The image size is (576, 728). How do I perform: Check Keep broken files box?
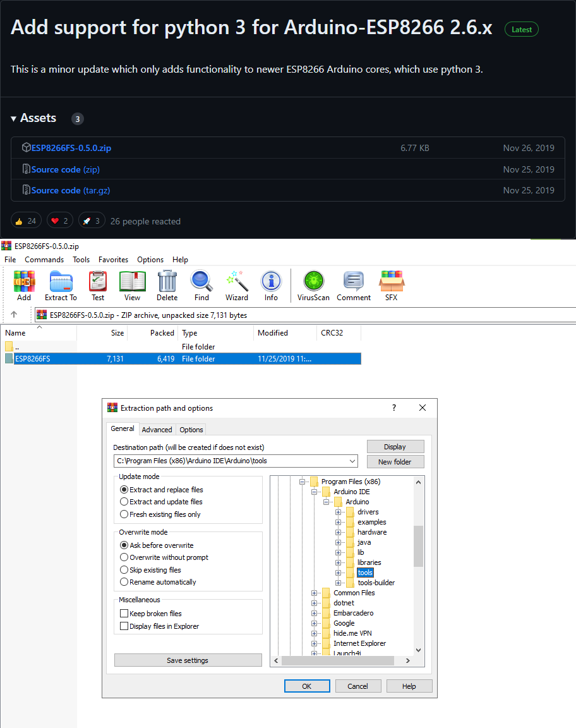pos(124,614)
